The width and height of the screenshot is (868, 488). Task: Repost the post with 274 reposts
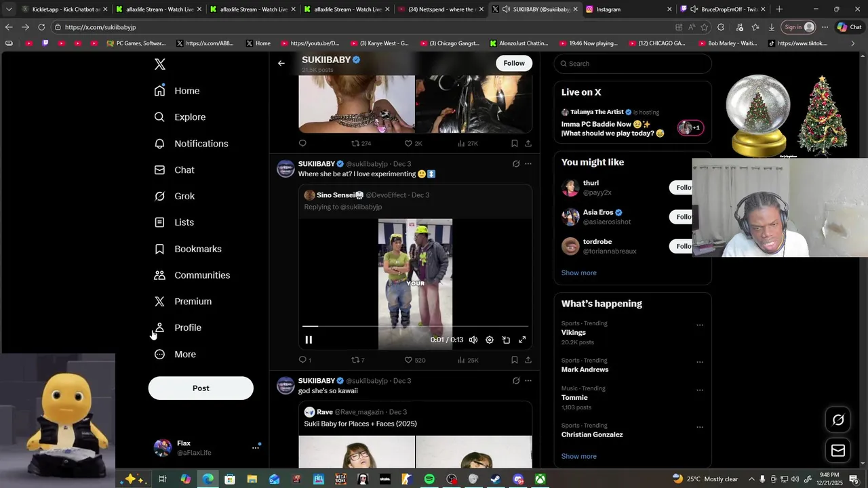(x=361, y=143)
